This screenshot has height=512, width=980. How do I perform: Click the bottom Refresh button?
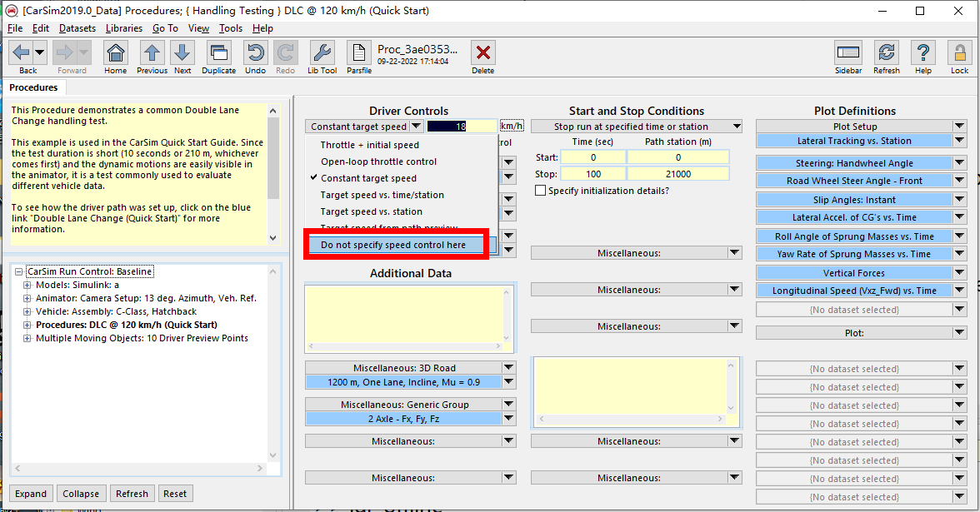[x=132, y=493]
